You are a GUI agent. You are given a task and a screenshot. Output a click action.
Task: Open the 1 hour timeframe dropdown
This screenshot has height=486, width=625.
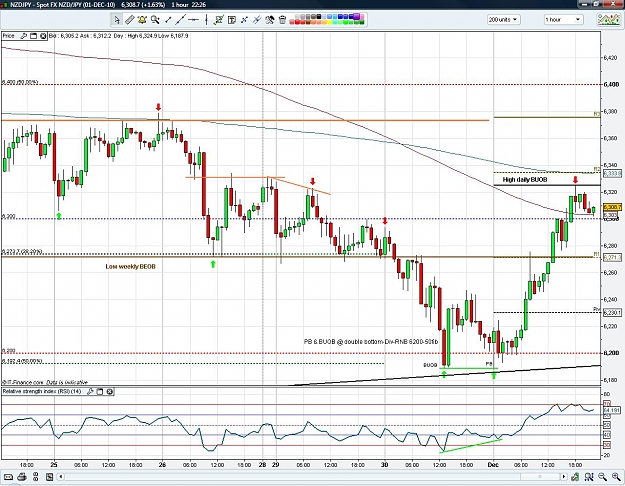pyautogui.click(x=563, y=20)
